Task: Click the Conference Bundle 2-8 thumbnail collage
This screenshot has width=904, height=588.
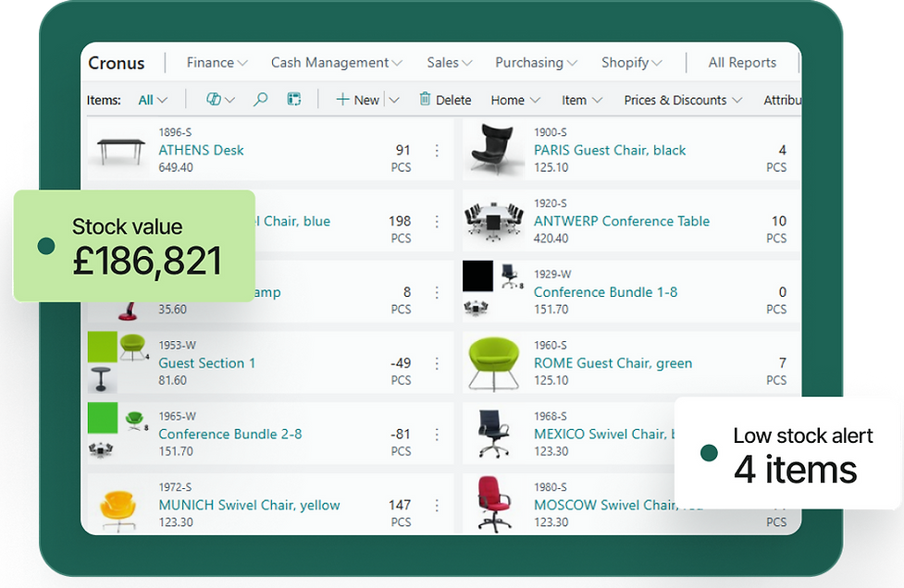Action: click(x=118, y=431)
